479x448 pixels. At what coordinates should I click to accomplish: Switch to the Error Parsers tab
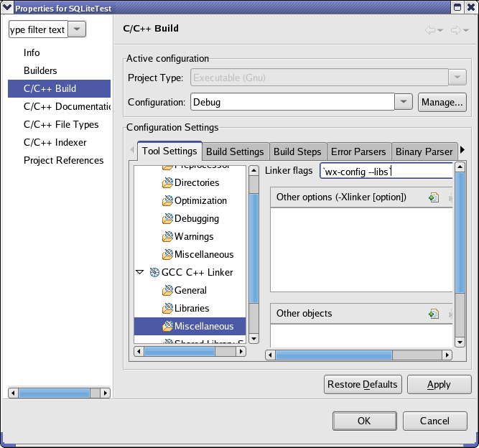point(358,151)
